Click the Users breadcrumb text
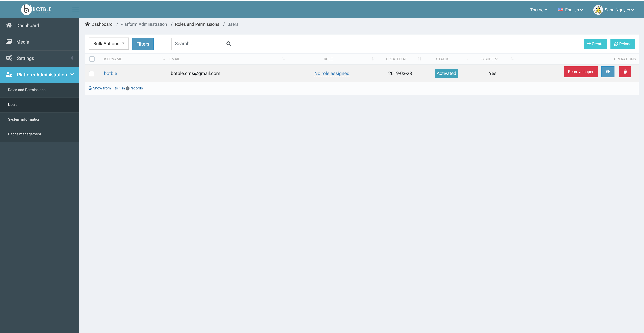Screen dimensions: 644x333 point(232,24)
